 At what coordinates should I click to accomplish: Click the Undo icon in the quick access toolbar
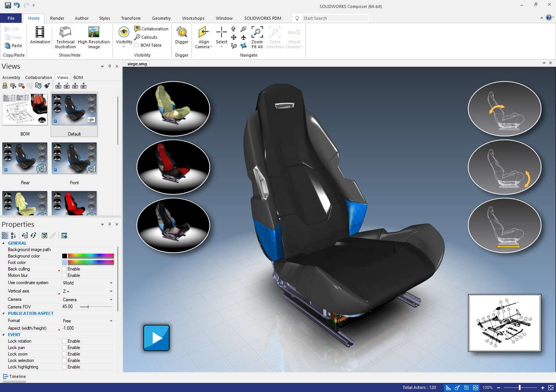(17, 5)
